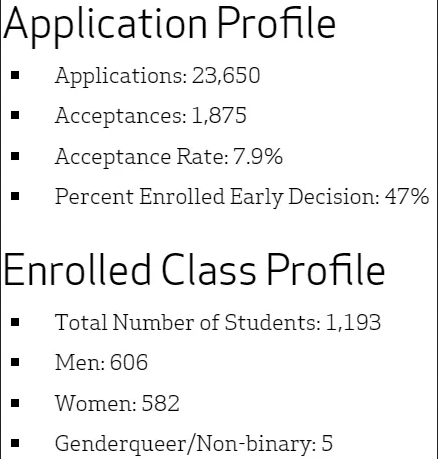Viewport: 438px width, 459px height.
Task: Click the bullet beside Total Number of Students
Action: (15, 322)
